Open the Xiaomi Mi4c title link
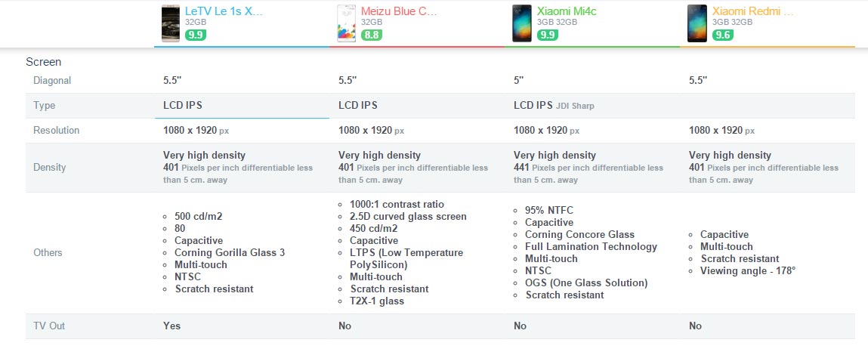 coord(567,11)
